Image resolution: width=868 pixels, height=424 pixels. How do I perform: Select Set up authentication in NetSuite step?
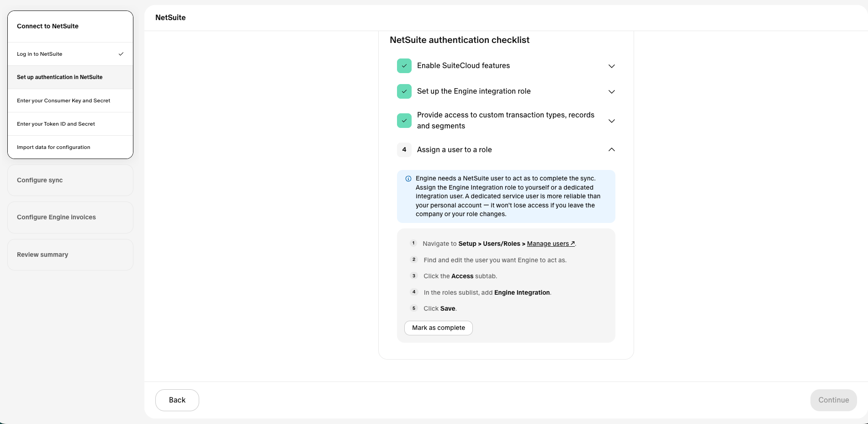[70, 77]
